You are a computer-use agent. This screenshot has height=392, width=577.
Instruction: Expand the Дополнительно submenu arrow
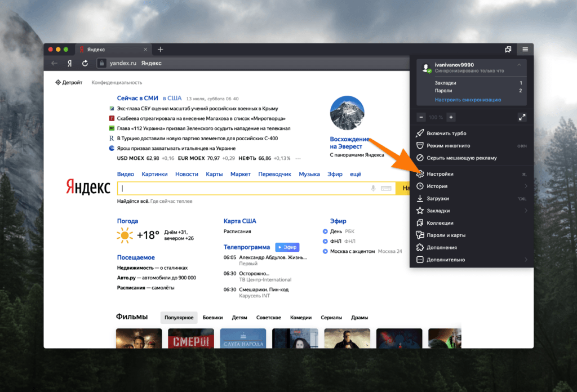526,260
